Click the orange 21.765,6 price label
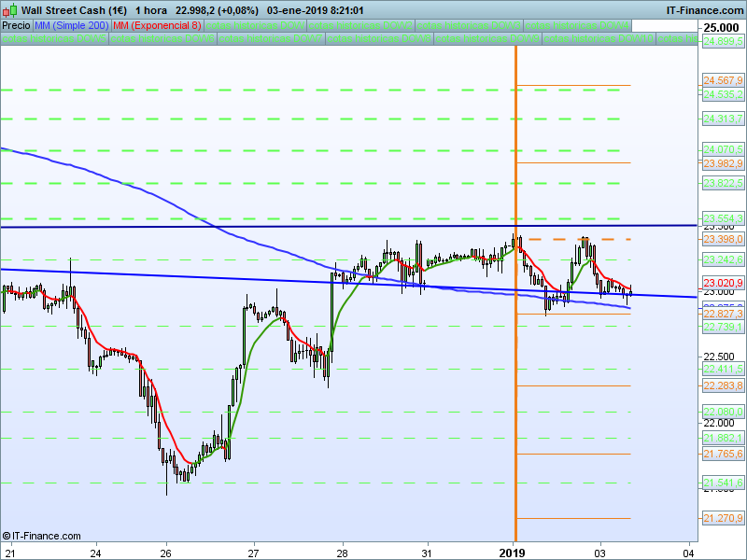Image resolution: width=747 pixels, height=560 pixels. pos(723,454)
